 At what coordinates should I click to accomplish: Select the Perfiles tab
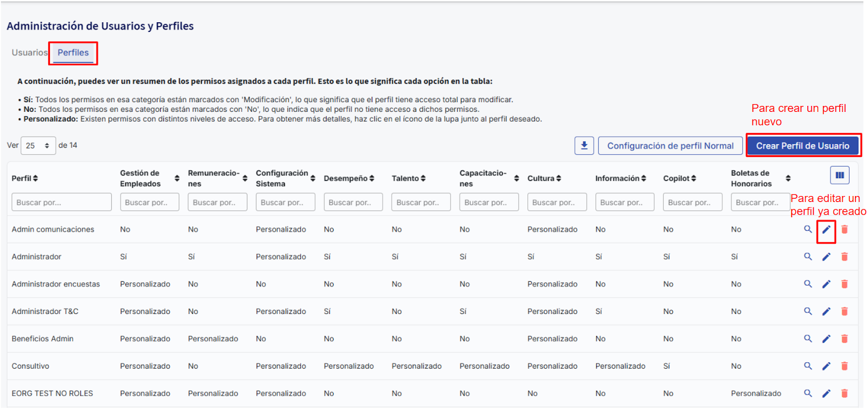[73, 53]
